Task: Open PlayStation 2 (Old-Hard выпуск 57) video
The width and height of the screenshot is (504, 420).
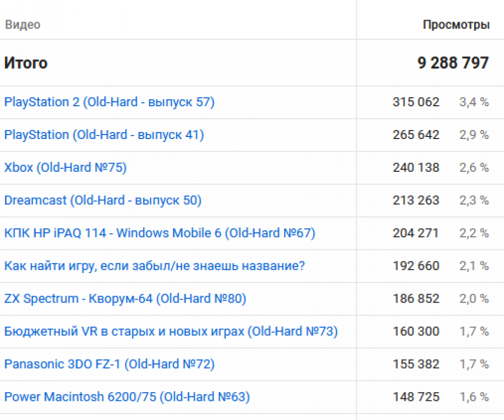Action: [109, 102]
